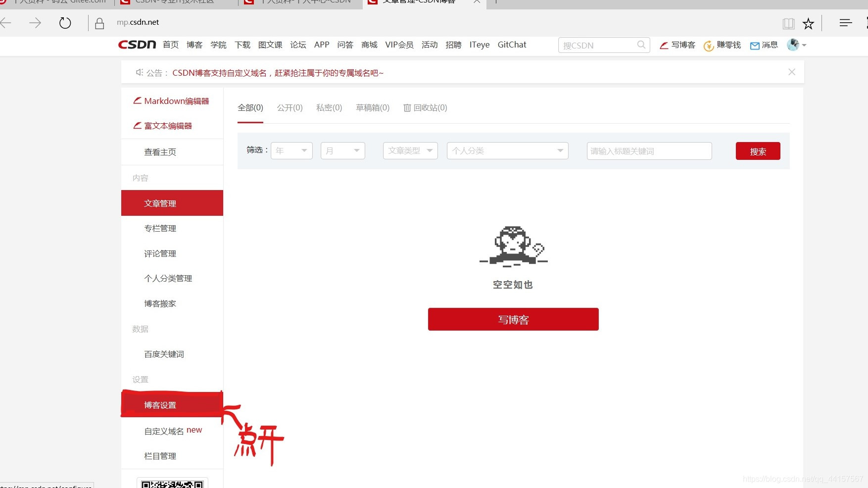Click 写博客 link in the header
Screen dimensions: 868x488
(677, 45)
